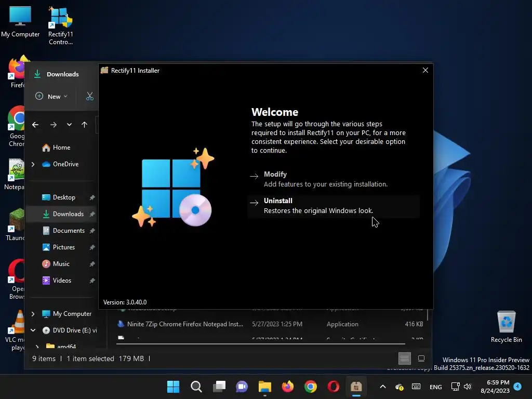Expand the OneDrive tree node
The image size is (532, 399).
(33, 164)
